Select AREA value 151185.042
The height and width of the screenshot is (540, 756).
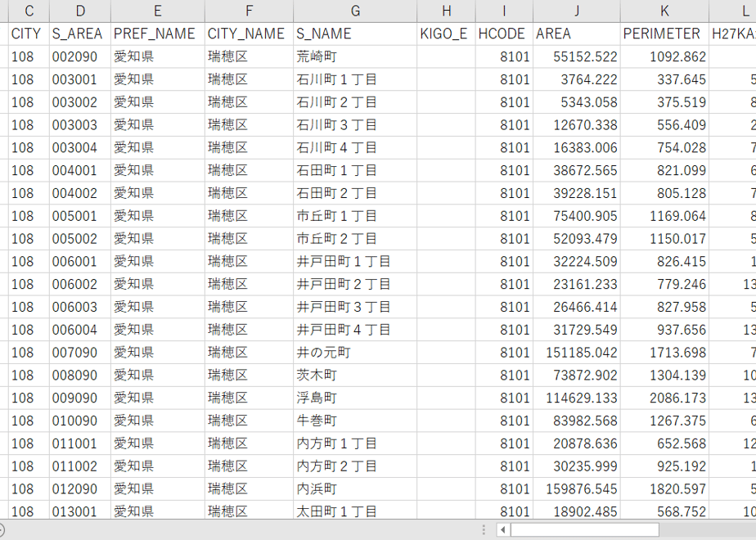(x=577, y=353)
